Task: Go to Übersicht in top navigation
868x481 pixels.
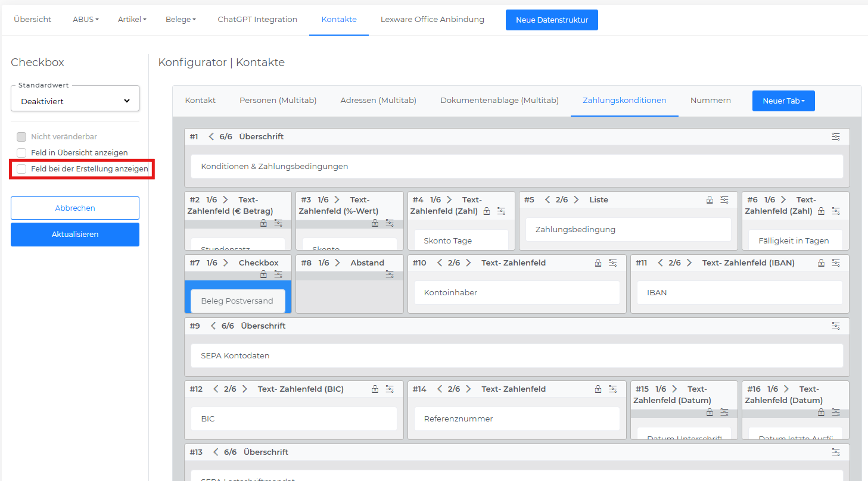Action: coord(33,20)
